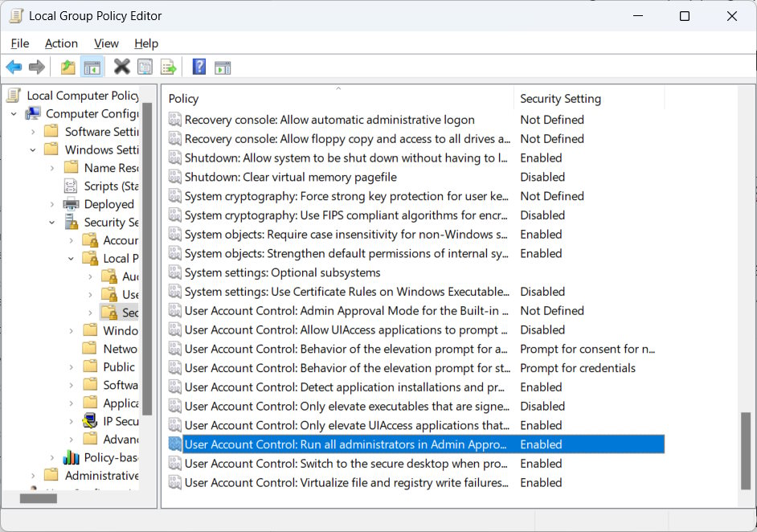This screenshot has width=757, height=532.
Task: Click the Show Action Pane toolbar icon
Action: click(222, 67)
